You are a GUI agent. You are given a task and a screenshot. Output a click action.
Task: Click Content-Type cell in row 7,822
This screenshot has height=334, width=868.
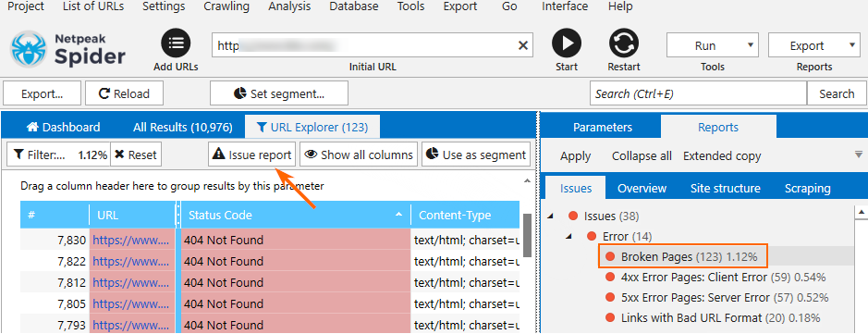466,262
